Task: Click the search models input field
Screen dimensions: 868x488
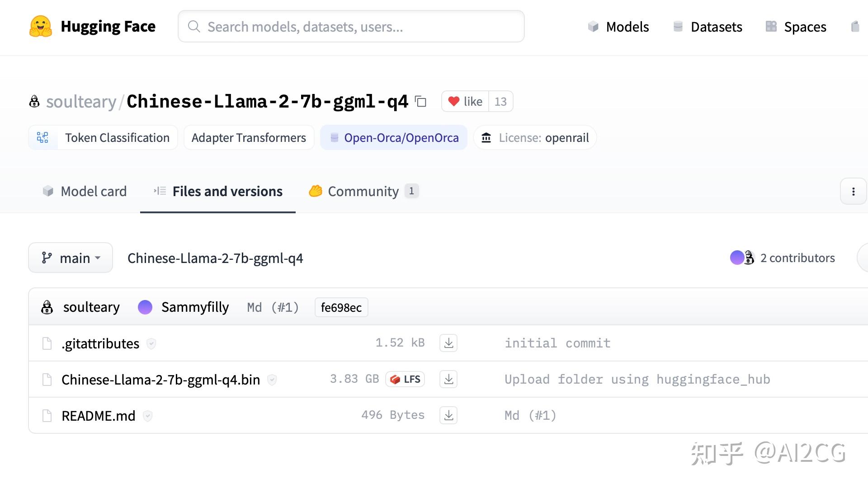Action: pyautogui.click(x=351, y=27)
